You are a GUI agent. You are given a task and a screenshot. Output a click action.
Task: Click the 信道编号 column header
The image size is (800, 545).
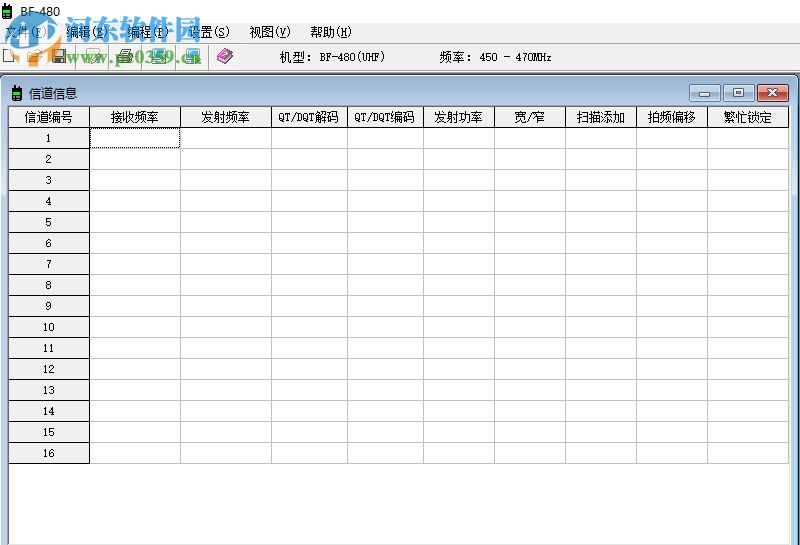(49, 117)
